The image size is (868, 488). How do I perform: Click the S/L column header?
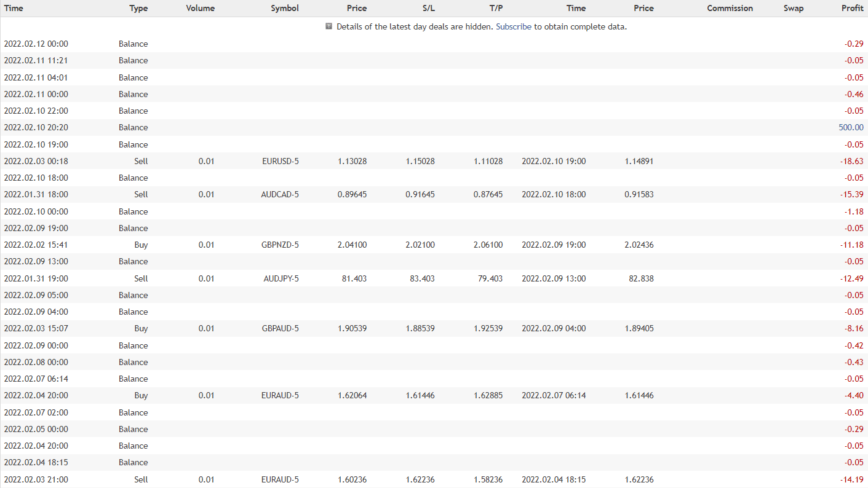click(x=429, y=8)
